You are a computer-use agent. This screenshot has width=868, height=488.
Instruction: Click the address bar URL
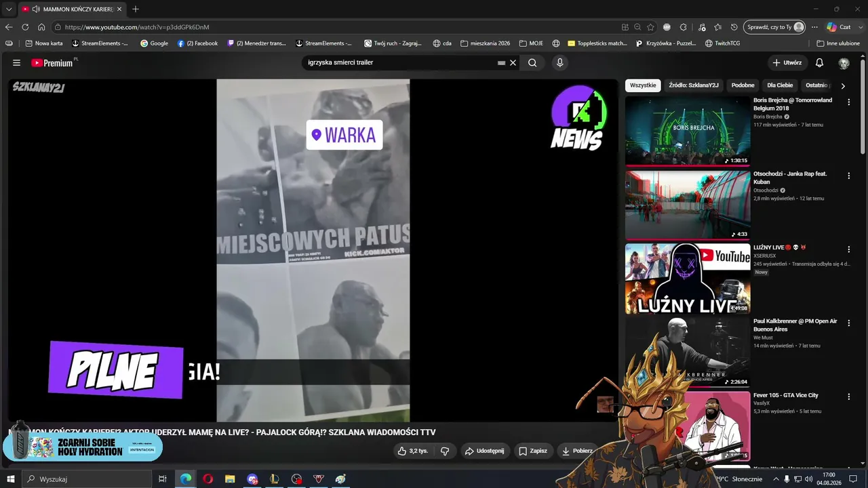(x=137, y=27)
